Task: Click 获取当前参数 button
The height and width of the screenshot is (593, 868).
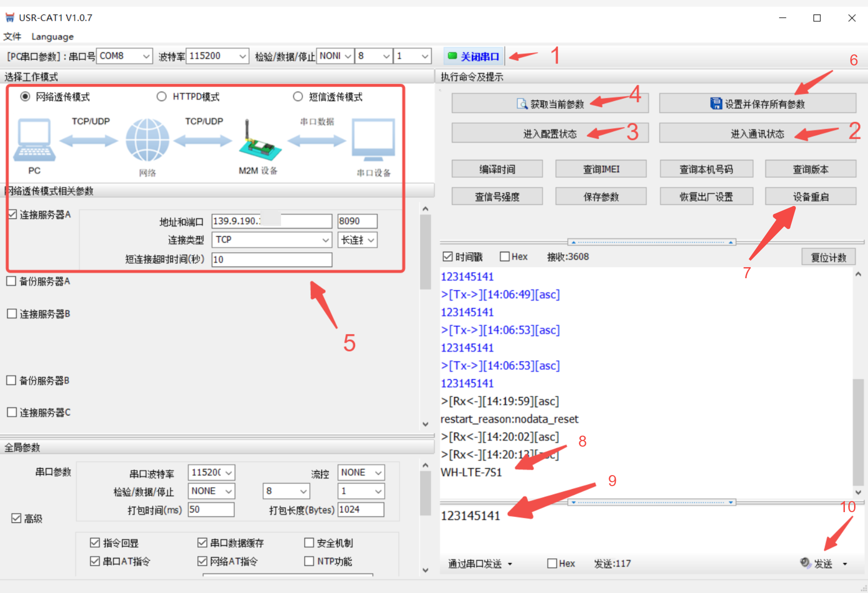Action: coord(550,103)
